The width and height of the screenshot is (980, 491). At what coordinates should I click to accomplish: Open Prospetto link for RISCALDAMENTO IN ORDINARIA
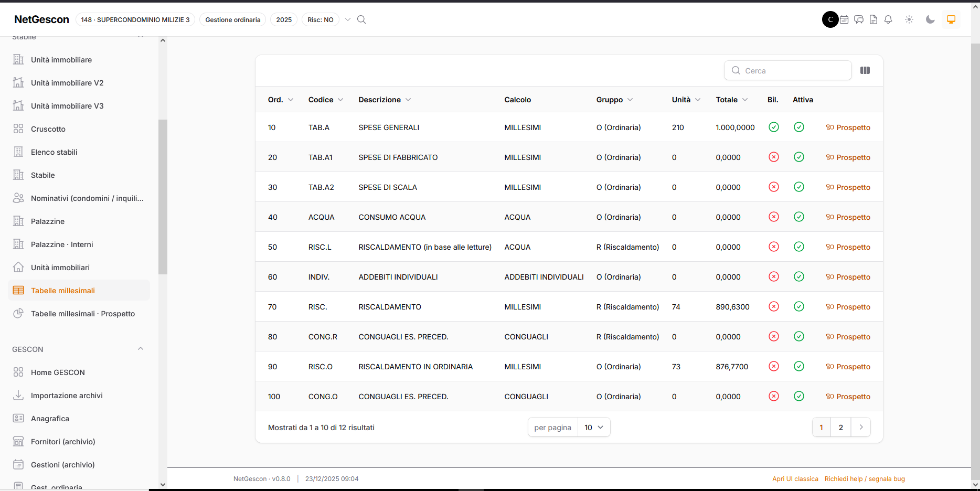coord(848,367)
